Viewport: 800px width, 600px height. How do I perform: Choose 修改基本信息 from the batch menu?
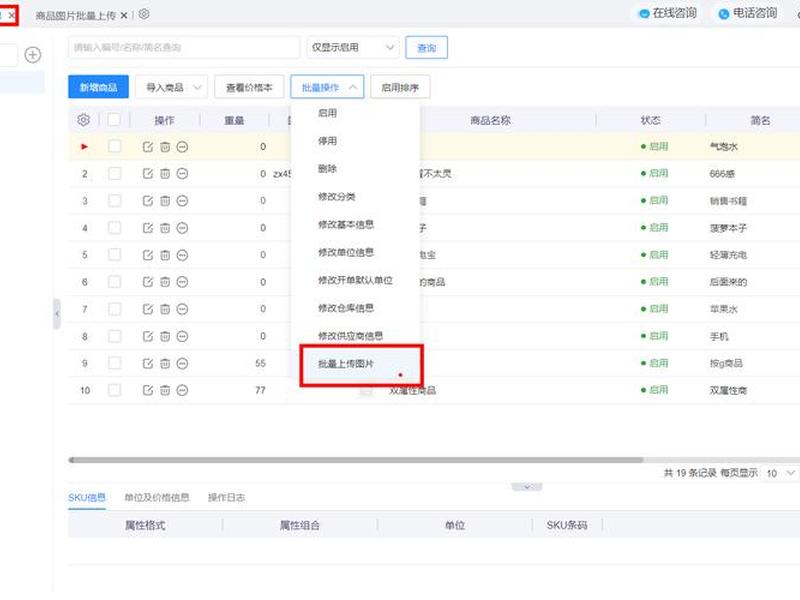[x=345, y=224]
